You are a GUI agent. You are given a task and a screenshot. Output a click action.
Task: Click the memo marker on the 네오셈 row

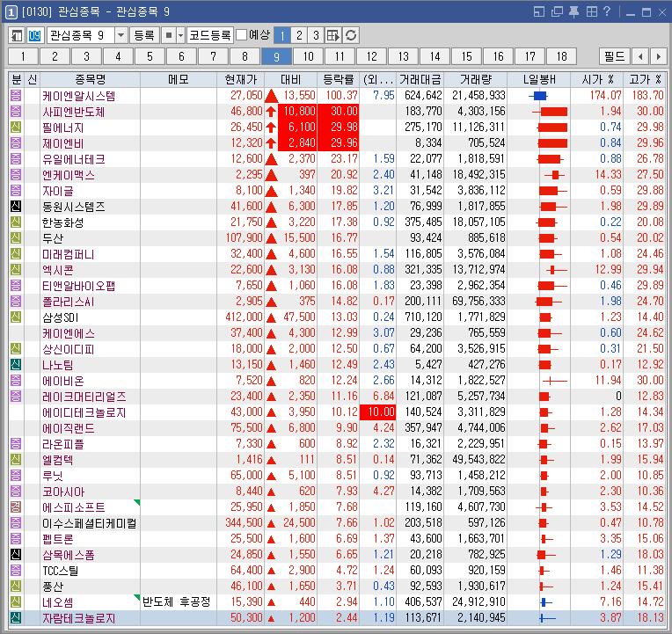(137, 597)
